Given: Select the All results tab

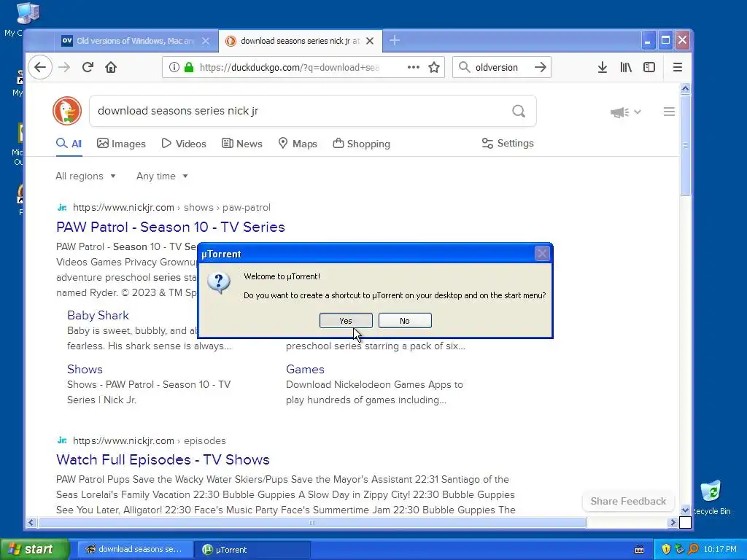Looking at the screenshot, I should 69,144.
